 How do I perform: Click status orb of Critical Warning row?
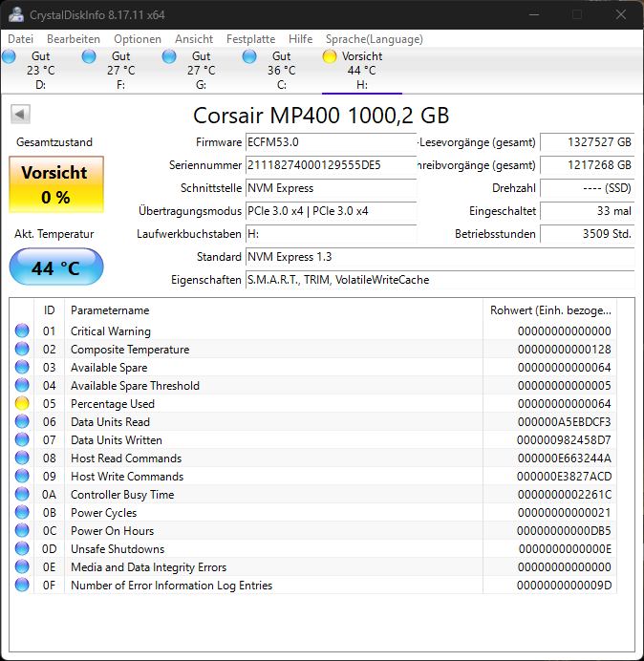coord(22,330)
